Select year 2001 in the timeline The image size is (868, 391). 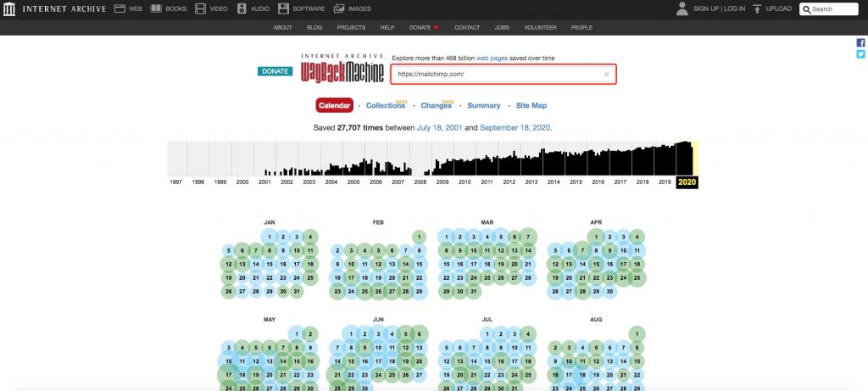[x=264, y=182]
